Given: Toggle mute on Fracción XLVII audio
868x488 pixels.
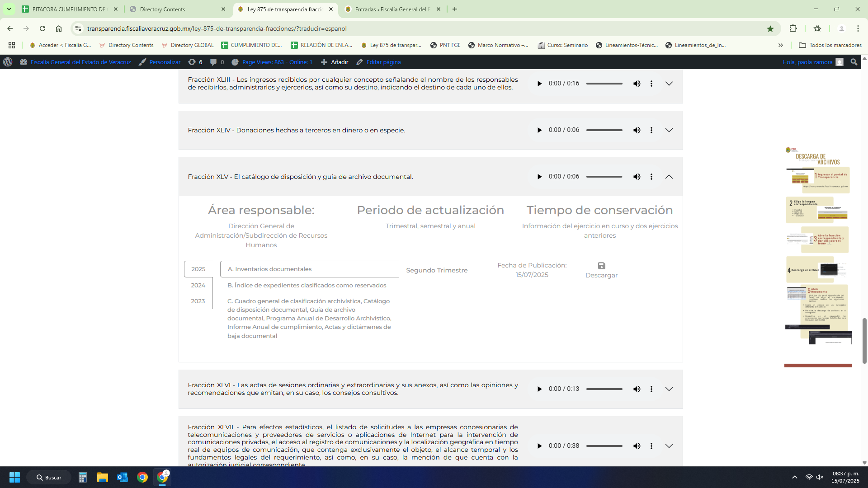Looking at the screenshot, I should pyautogui.click(x=637, y=446).
